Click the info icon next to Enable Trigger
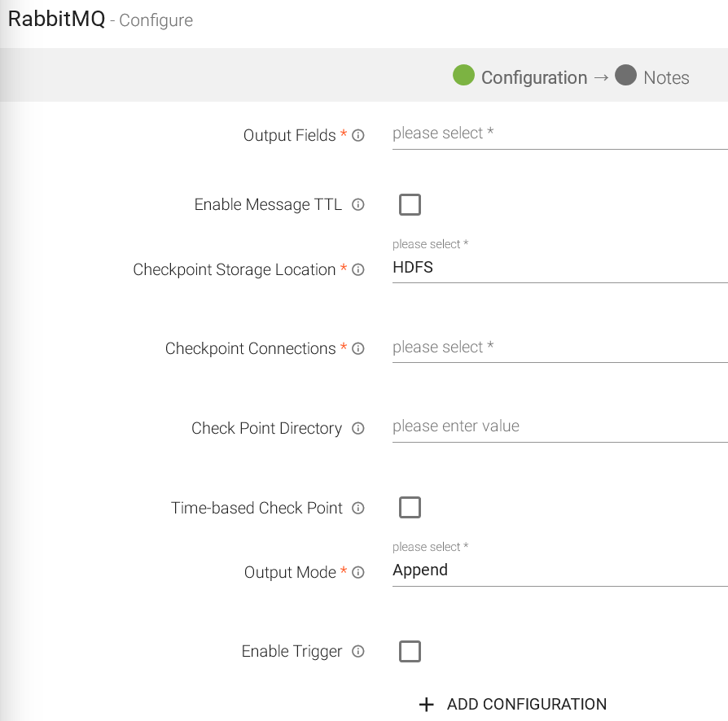The height and width of the screenshot is (721, 728). pyautogui.click(x=357, y=651)
